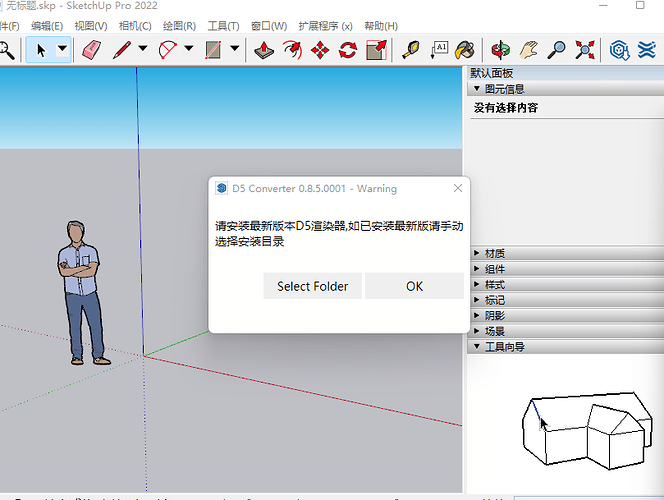Select the arrow Select tool
The image size is (664, 500).
(41, 50)
